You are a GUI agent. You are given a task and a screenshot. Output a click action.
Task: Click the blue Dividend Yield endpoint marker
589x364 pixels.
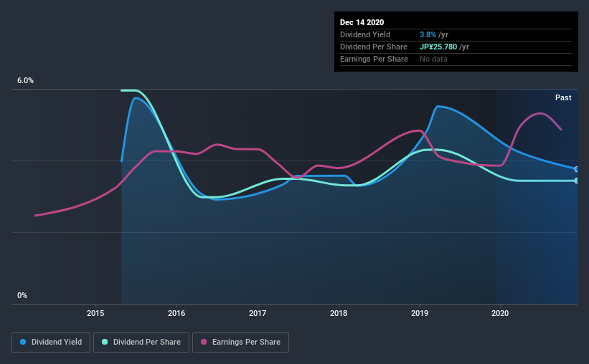[577, 169]
